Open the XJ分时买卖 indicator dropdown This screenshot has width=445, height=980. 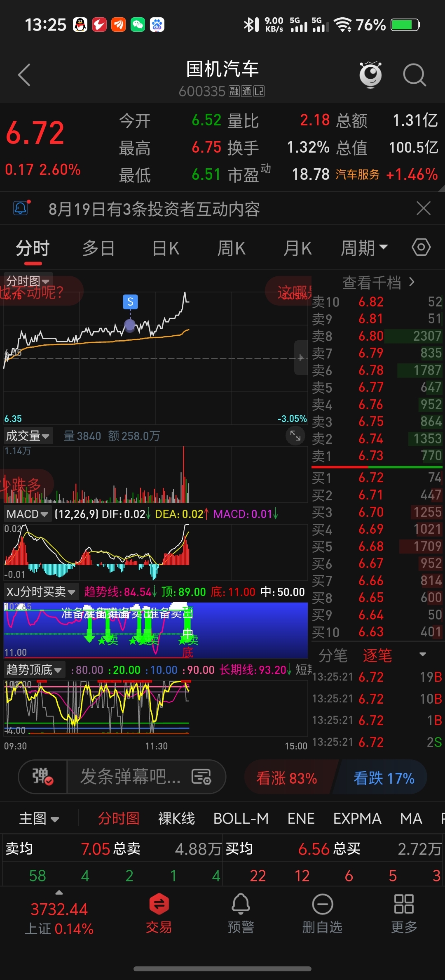coord(41,592)
